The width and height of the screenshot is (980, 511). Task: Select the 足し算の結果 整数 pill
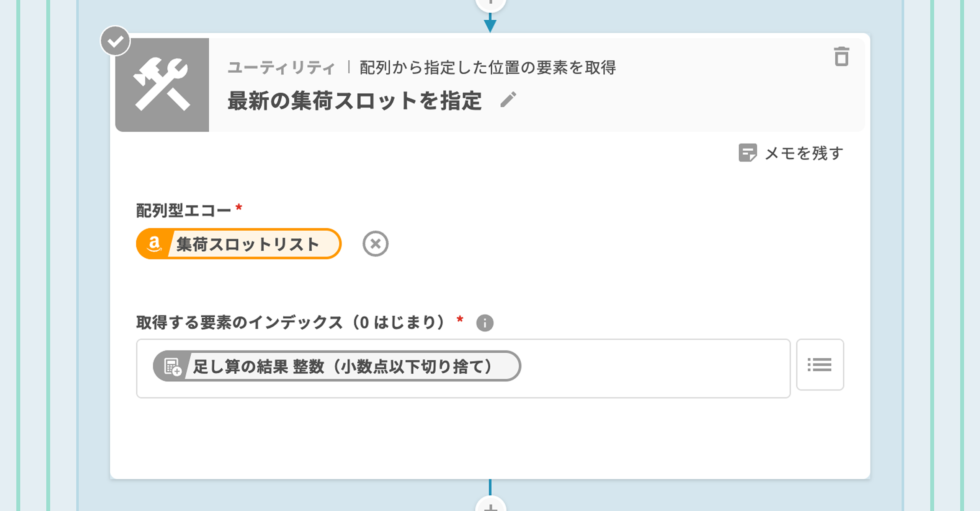click(342, 366)
